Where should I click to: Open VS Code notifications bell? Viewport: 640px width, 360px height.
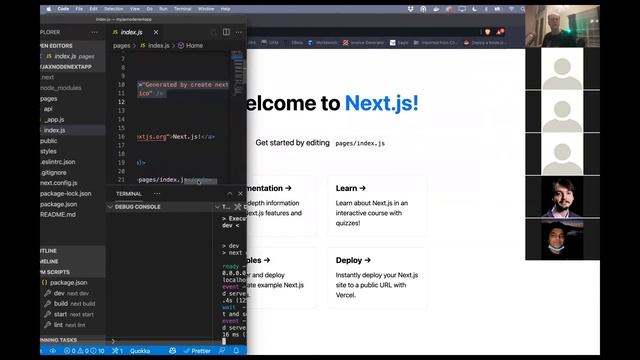point(236,351)
